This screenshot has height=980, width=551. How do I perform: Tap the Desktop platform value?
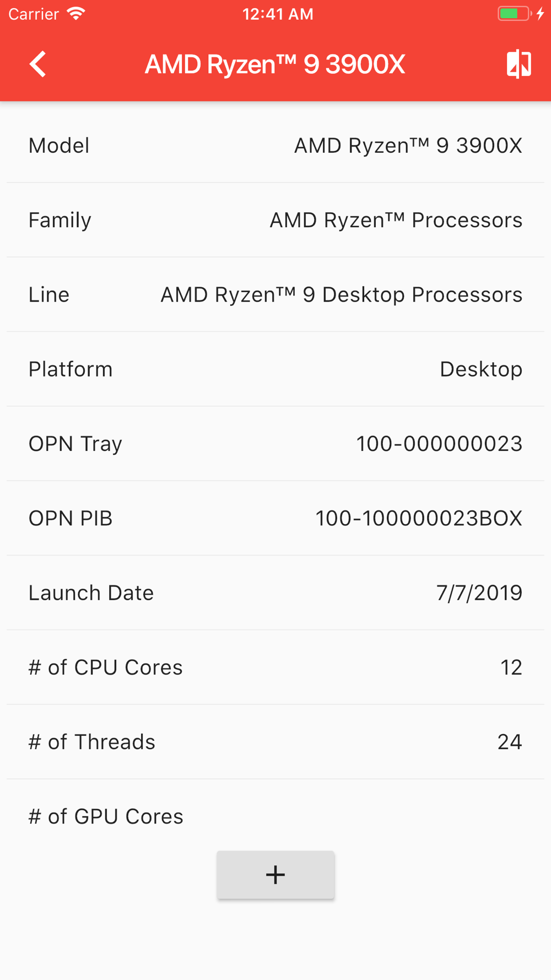(x=481, y=369)
